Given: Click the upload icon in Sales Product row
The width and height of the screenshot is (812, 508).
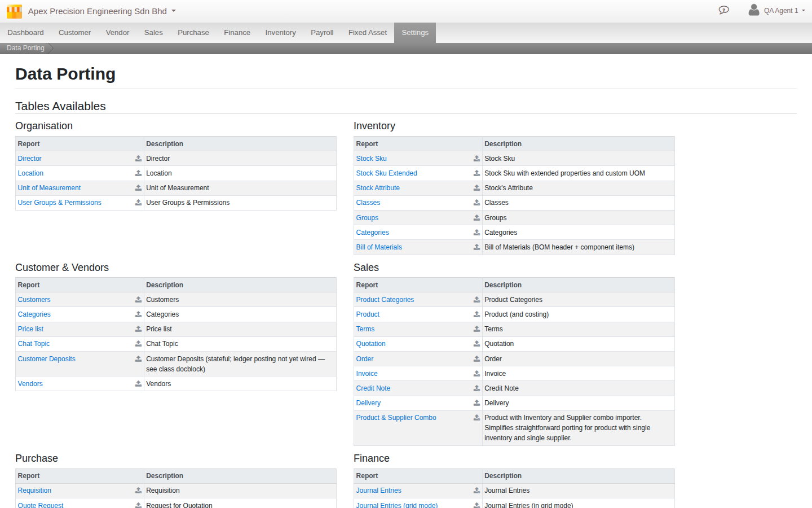Looking at the screenshot, I should pos(476,314).
